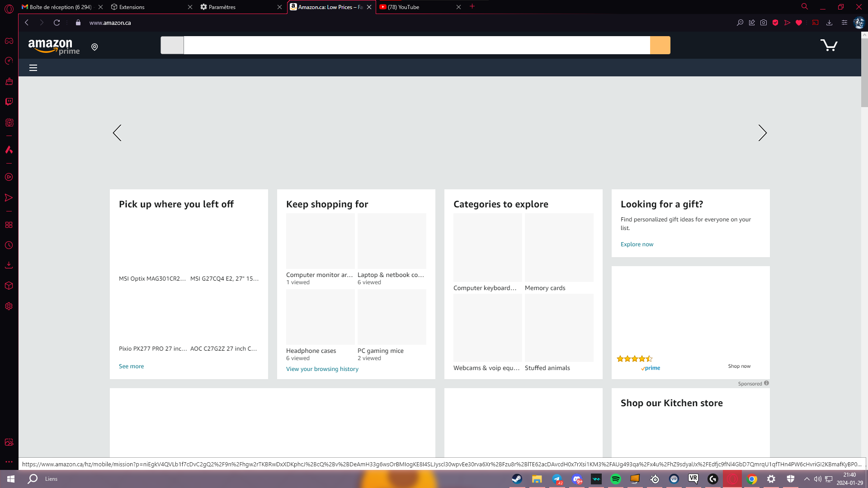Click Shop now sponsored link
The height and width of the screenshot is (488, 868).
pyautogui.click(x=739, y=366)
